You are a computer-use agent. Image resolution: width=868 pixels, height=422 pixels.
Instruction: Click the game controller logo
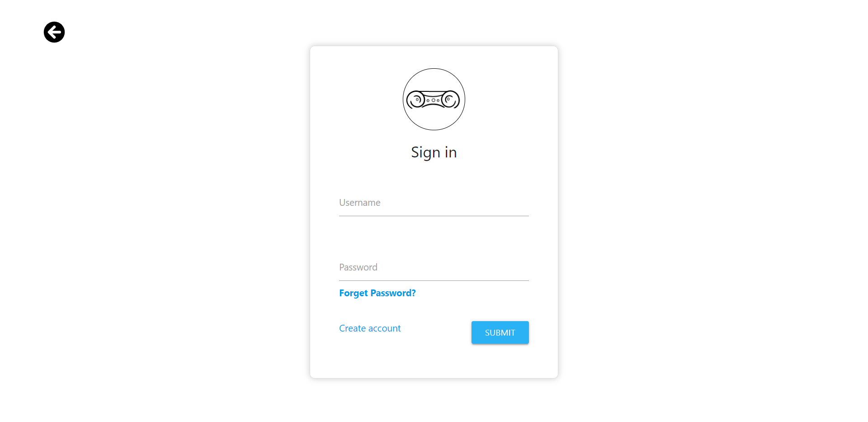(434, 100)
